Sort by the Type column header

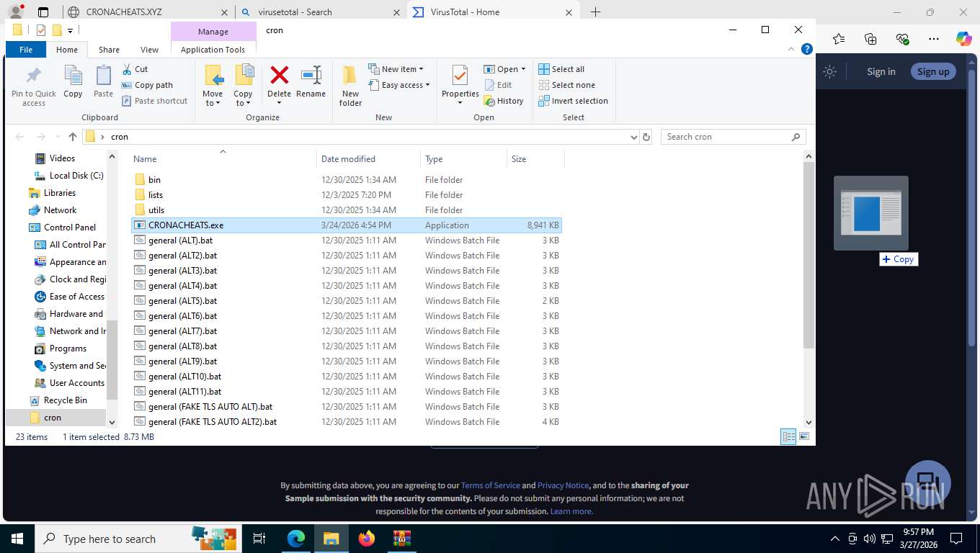coord(463,159)
